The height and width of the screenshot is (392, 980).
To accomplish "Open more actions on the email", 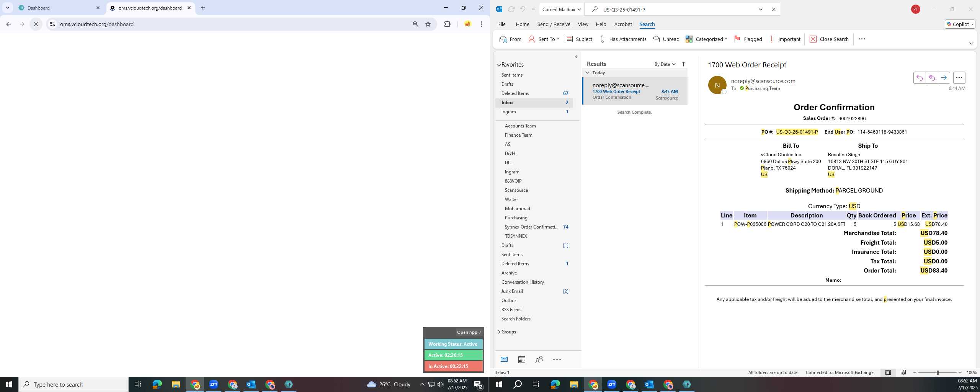I will (x=959, y=78).
